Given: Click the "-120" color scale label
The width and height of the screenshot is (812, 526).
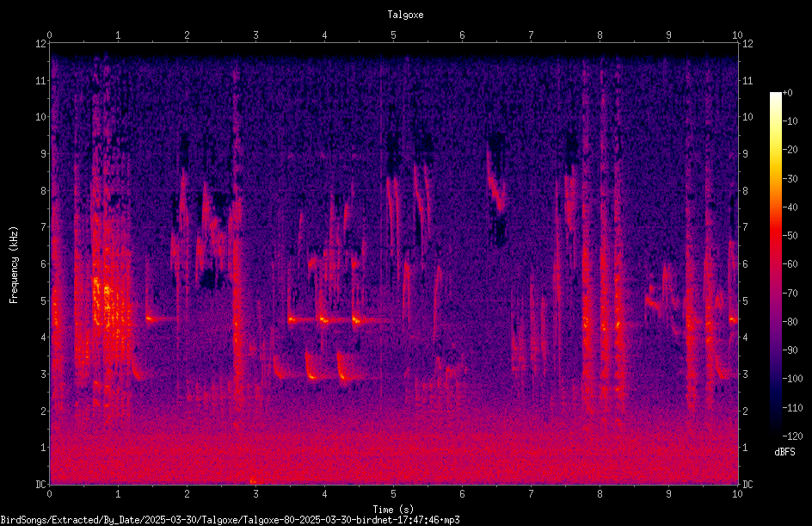Looking at the screenshot, I should coord(792,436).
